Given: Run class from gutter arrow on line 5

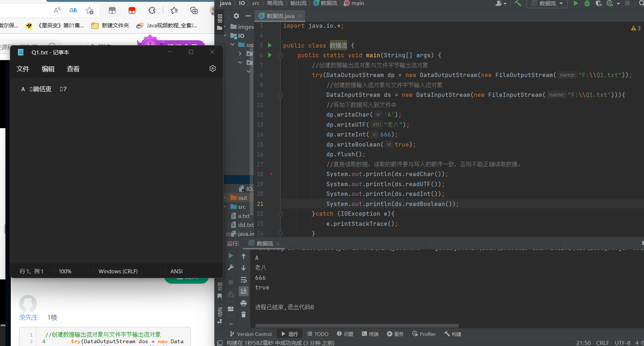Looking at the screenshot, I should click(x=270, y=45).
